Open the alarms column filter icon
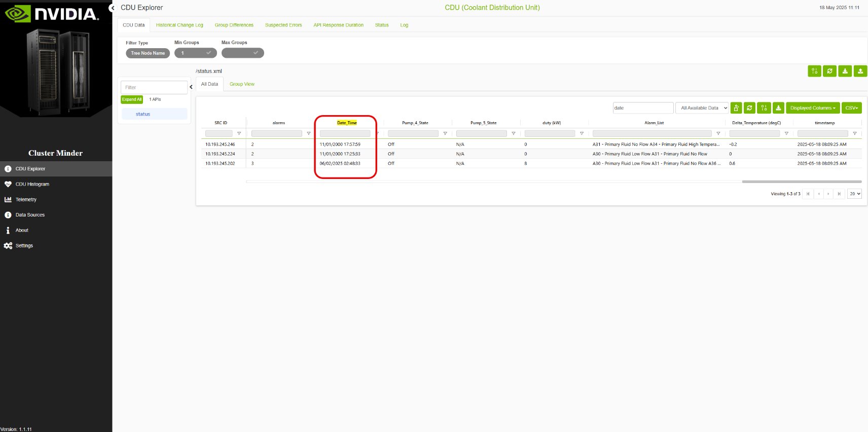This screenshot has height=432, width=868. coord(308,133)
